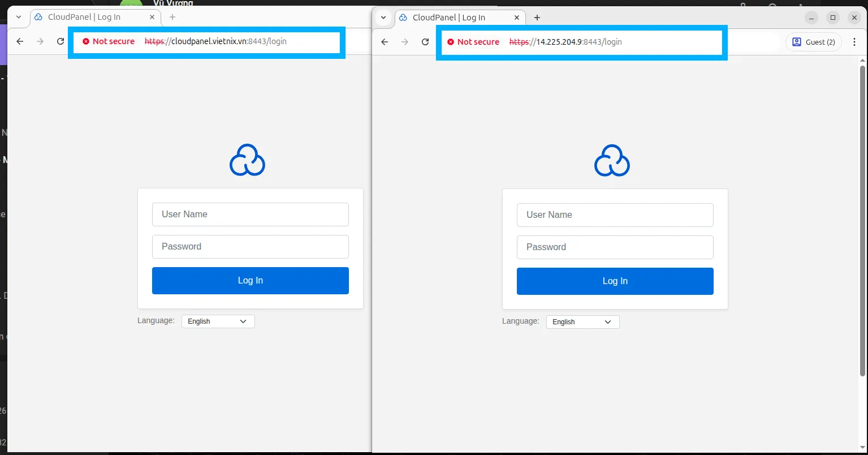Open the tab search dropdown in left window
Viewport: 868px width, 455px height.
point(18,17)
